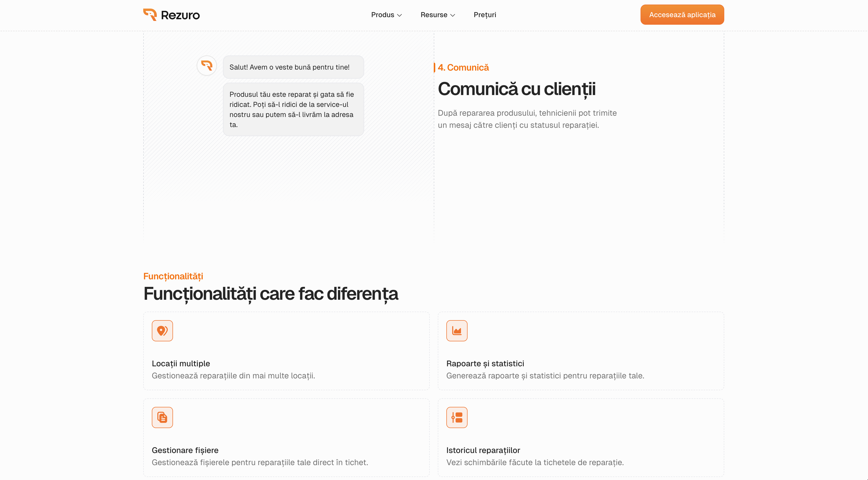
Task: Open the Resurse navigation menu
Action: click(434, 15)
